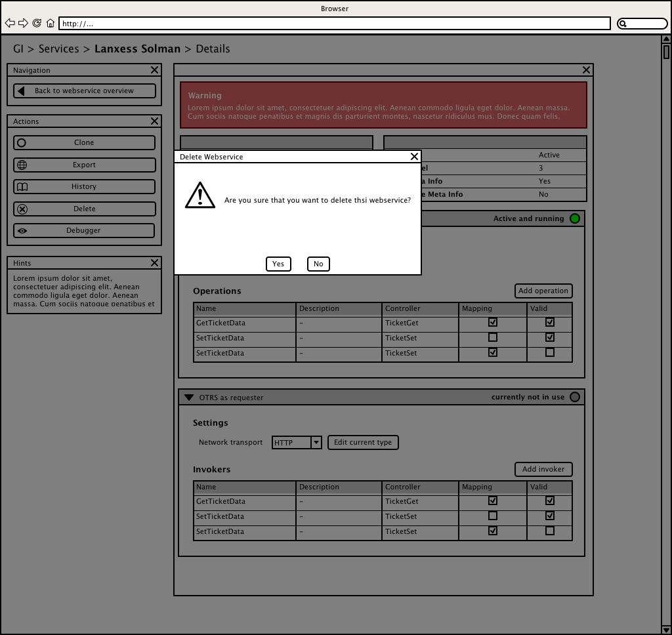Open the Network transport HTTP dropdown
672x635 pixels.
316,443
